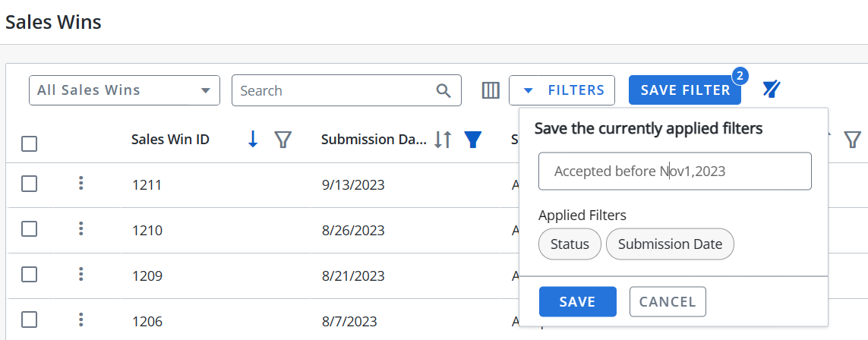Expand the All Sales Wins view dropdown
868x340 pixels.
[125, 90]
